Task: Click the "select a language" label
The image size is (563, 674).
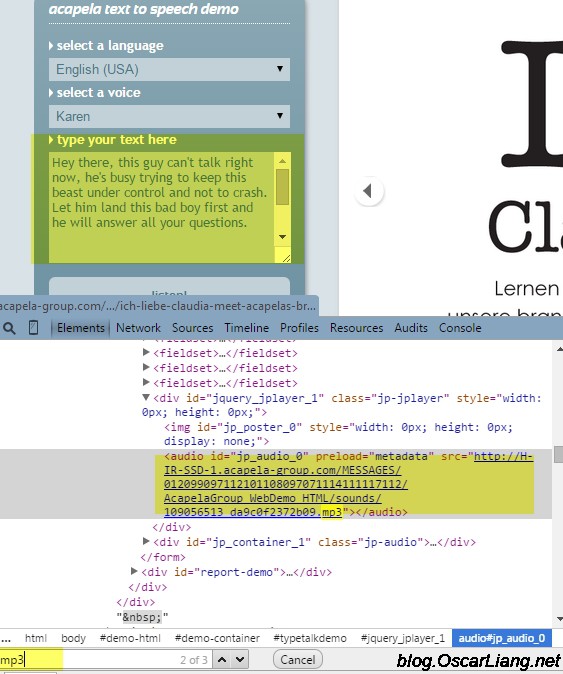Action: (x=110, y=46)
